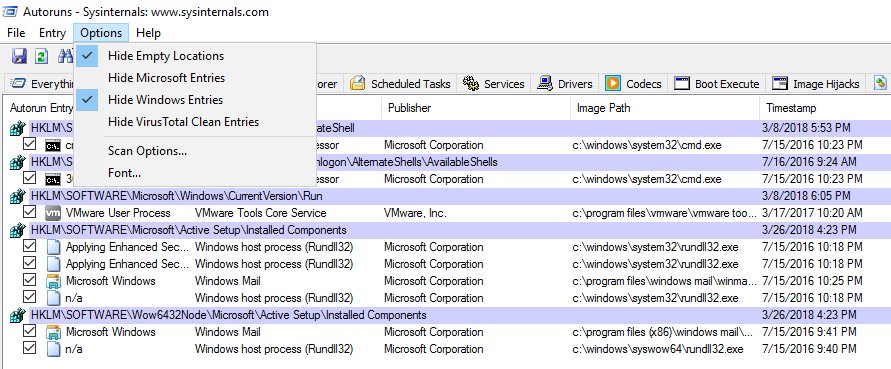Open the File menu
Viewport: 891px width, 369px height.
pyautogui.click(x=16, y=33)
